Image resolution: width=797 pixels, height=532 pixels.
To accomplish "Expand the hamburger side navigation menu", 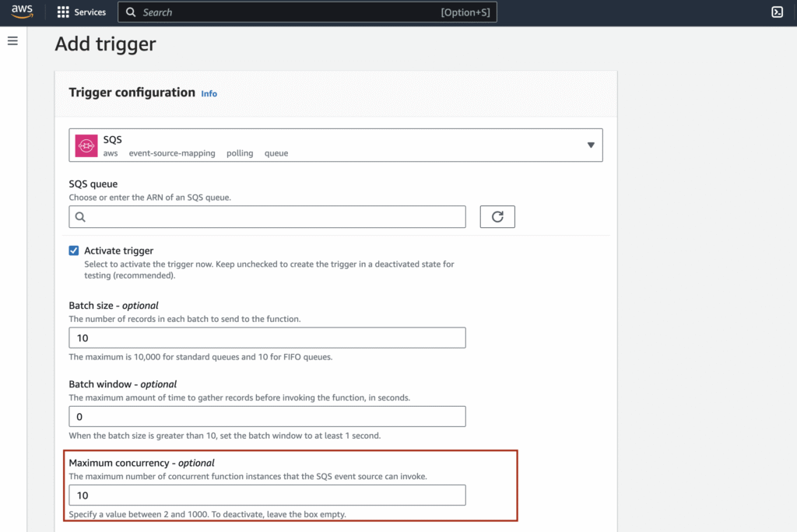I will click(12, 40).
